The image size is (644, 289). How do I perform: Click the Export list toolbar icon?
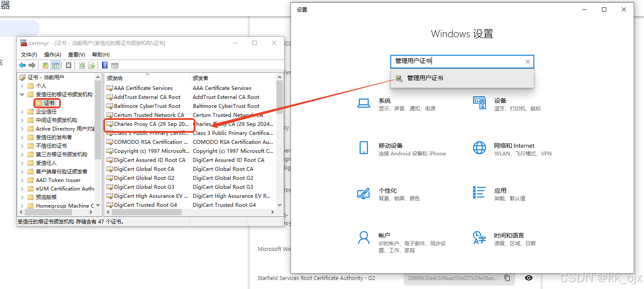pos(91,65)
